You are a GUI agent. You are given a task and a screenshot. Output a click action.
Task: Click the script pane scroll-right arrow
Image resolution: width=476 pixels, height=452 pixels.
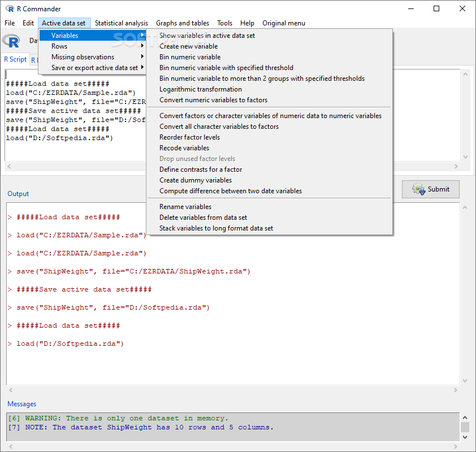point(456,166)
